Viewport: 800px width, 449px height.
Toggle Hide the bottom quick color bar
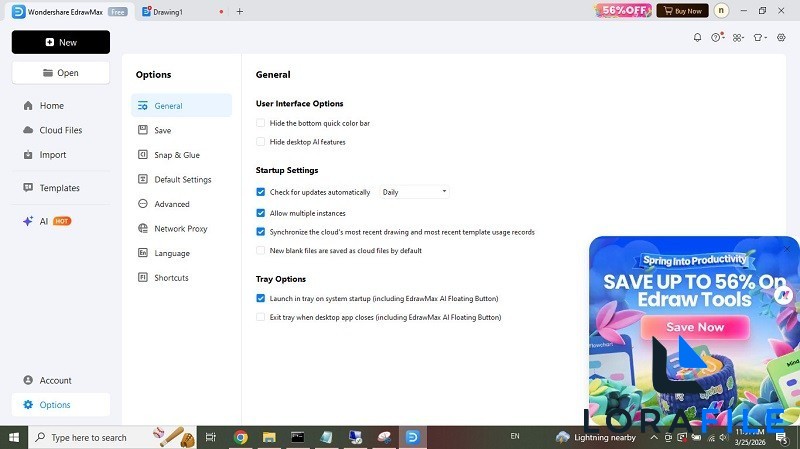(261, 123)
